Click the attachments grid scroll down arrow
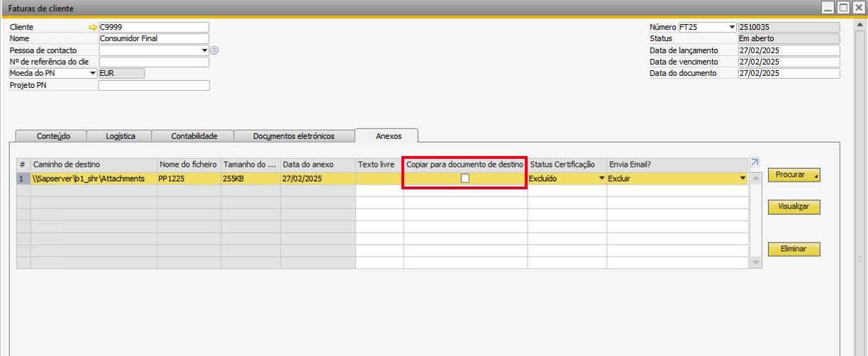This screenshot has height=356, width=868. [x=755, y=262]
